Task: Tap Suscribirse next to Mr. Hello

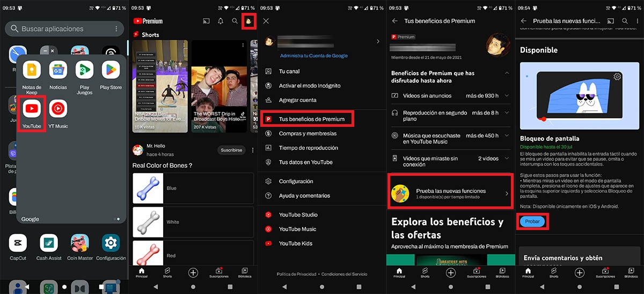Action: click(x=231, y=150)
